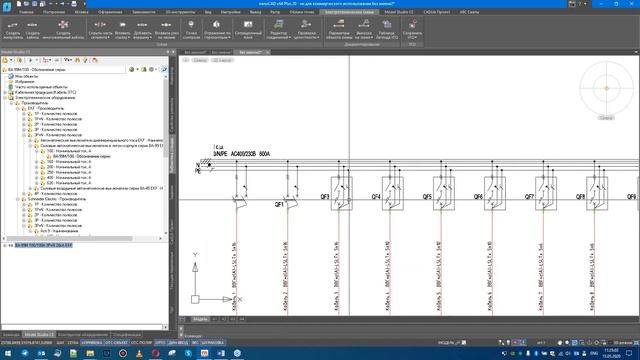Open VLC player from the taskbar
The width and height of the screenshot is (640, 360).
point(139,353)
